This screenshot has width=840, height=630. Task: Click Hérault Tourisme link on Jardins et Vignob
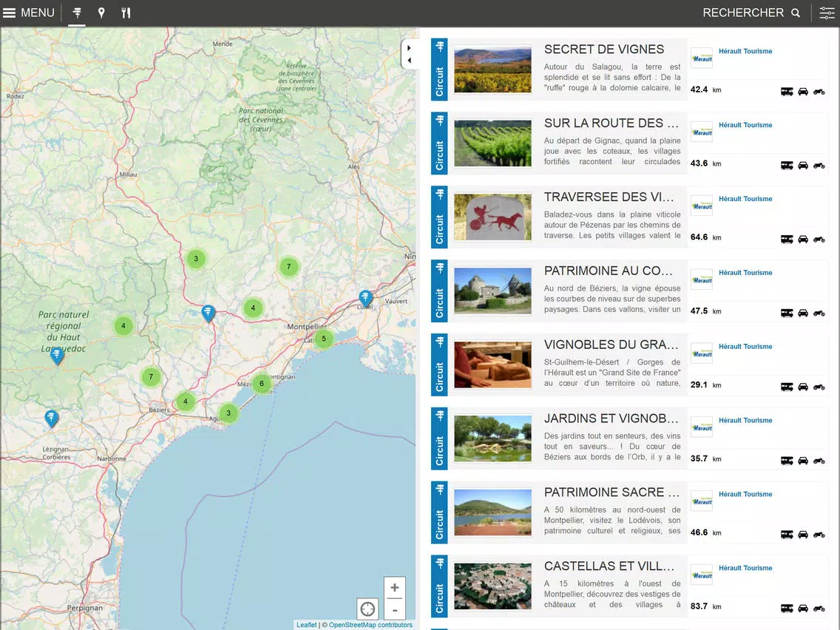(745, 421)
